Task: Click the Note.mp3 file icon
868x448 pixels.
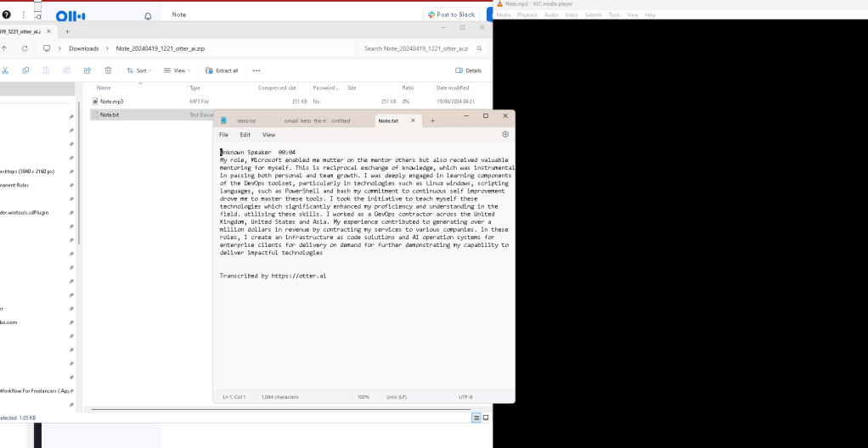Action: click(x=94, y=102)
